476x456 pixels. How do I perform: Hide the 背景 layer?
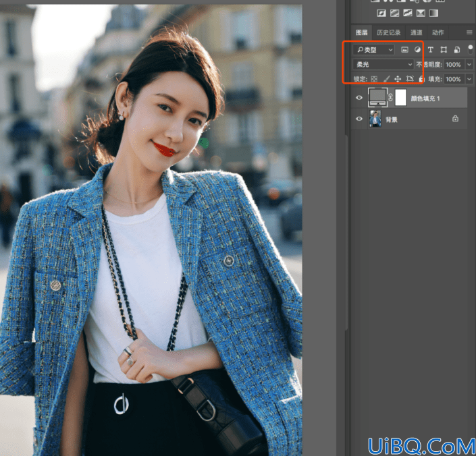point(359,119)
